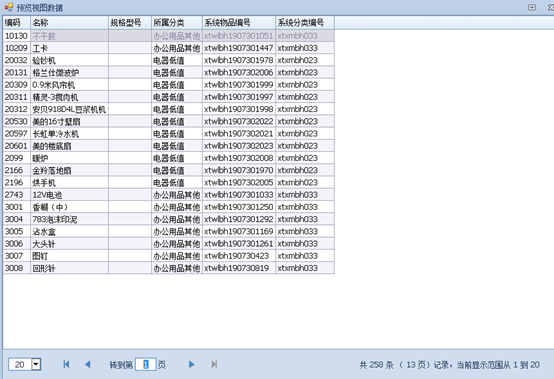
Task: Select the 安贝918D4L豆浆机 cell
Action: [x=69, y=109]
